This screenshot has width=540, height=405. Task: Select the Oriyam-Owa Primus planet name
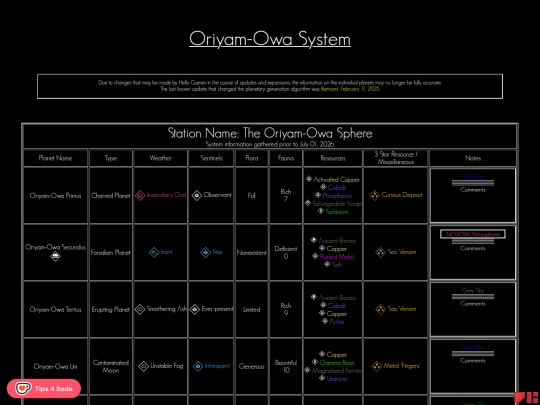coord(55,196)
